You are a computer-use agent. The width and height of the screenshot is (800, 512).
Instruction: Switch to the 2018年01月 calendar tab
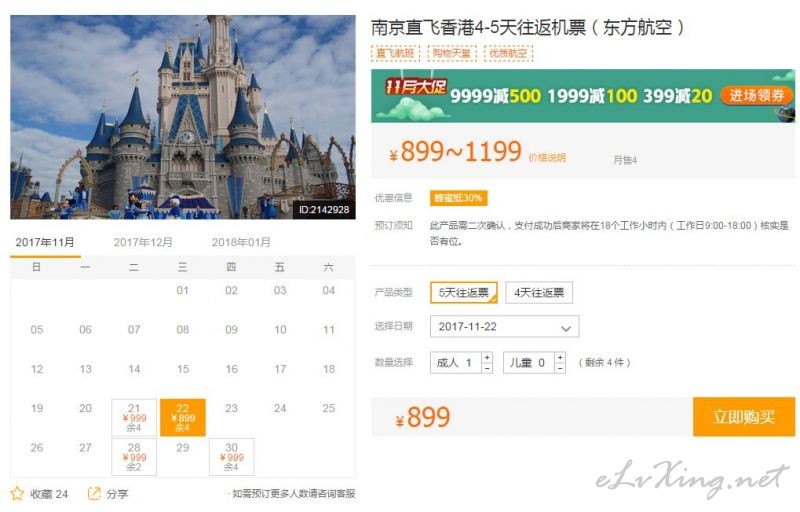pyautogui.click(x=241, y=242)
